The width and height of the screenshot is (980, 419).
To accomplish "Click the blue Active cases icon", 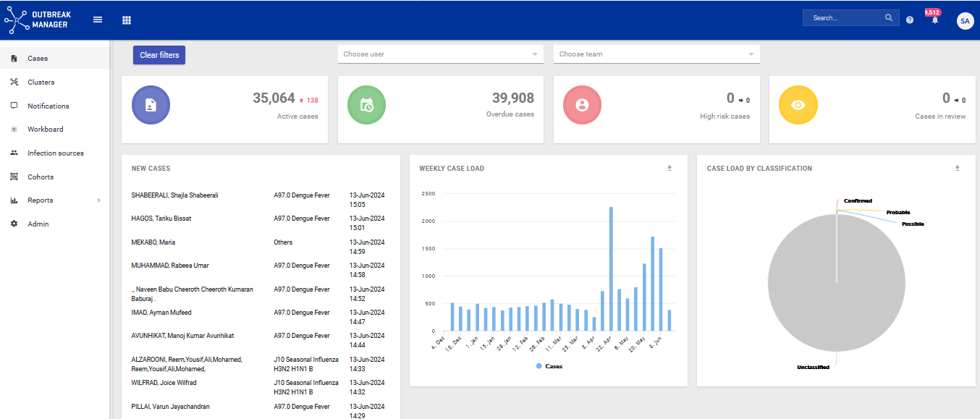I will pyautogui.click(x=151, y=106).
